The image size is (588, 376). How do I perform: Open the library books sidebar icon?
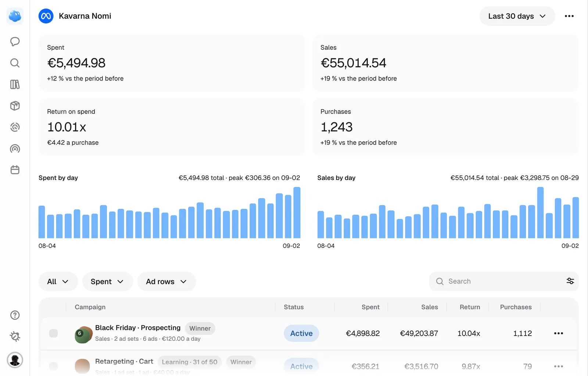[x=15, y=84]
